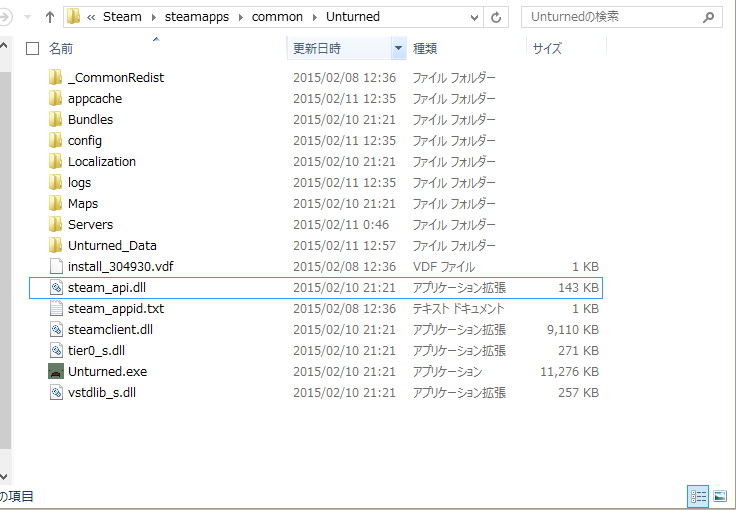Viewport: 736px width, 510px height.
Task: Click the 2015/02/11 12:57 date cell
Action: click(345, 245)
